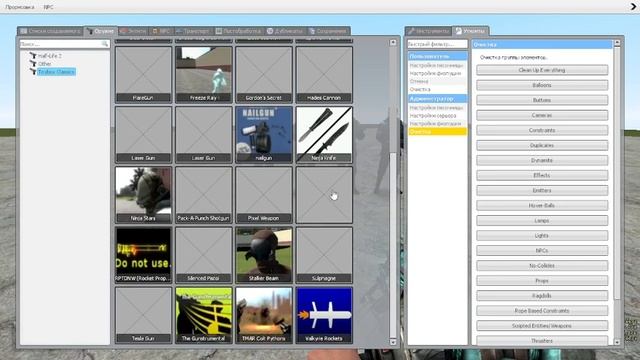The height and width of the screenshot is (360, 640).
Task: Clean up Scripted Entities/Weapons
Action: click(x=542, y=326)
